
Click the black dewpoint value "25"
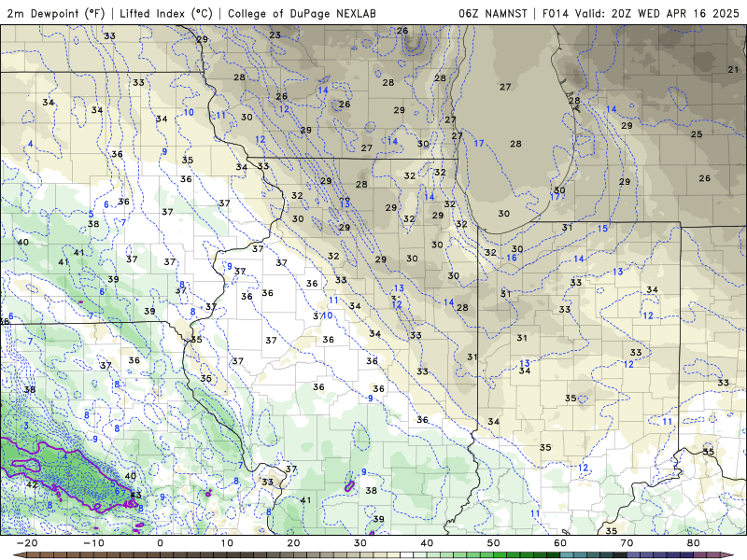pyautogui.click(x=697, y=134)
